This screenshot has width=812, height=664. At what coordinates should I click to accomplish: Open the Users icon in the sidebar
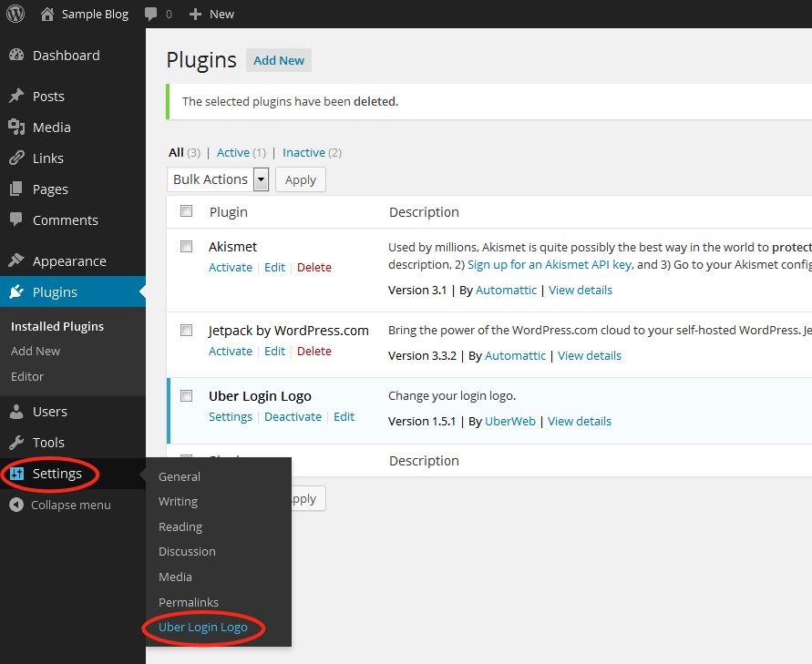[17, 411]
